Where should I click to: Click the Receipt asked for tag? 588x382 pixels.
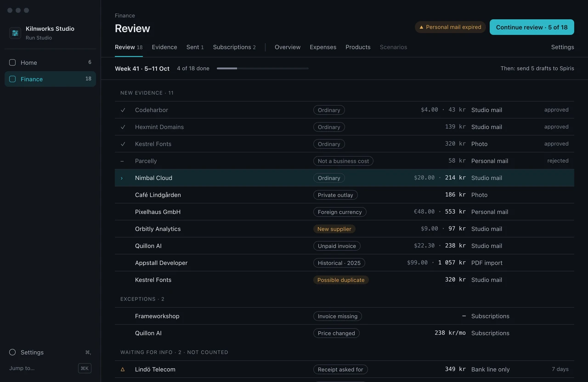[340, 370]
